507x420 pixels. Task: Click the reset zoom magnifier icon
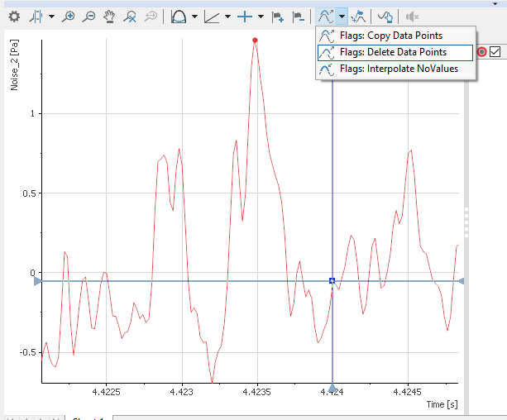pos(130,16)
